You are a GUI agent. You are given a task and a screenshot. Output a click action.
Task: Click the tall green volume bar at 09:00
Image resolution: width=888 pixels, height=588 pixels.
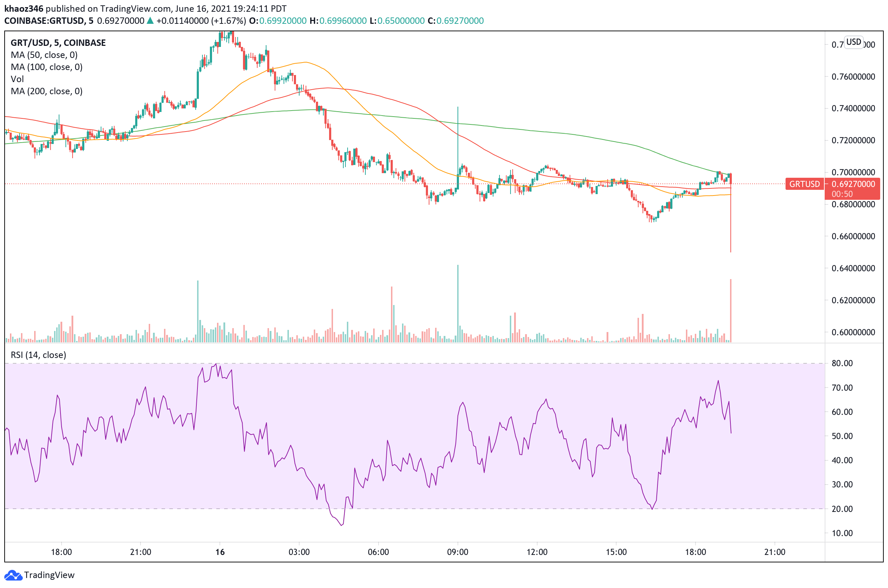click(458, 303)
